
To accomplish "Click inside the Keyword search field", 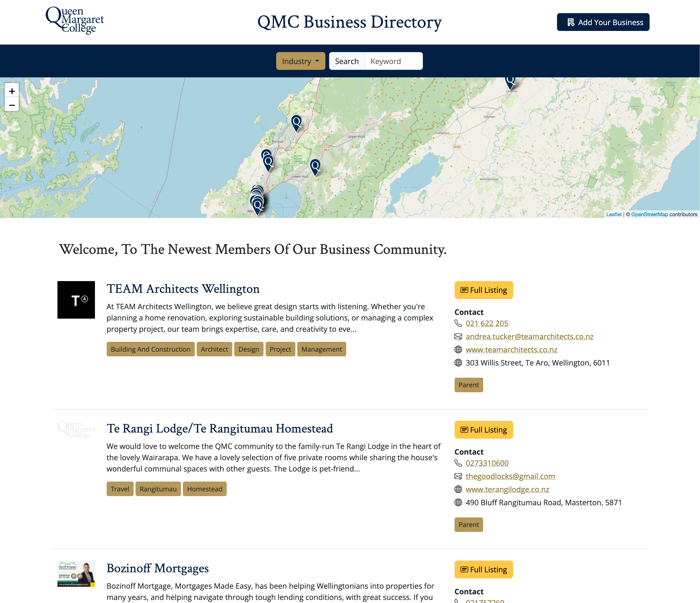I will [x=393, y=61].
